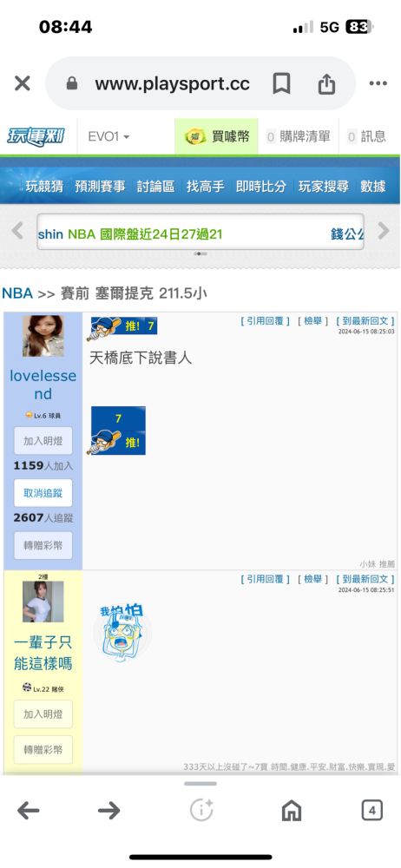Image resolution: width=401 pixels, height=868 pixels.
Task: Go back with the browser back arrow
Action: [x=29, y=811]
